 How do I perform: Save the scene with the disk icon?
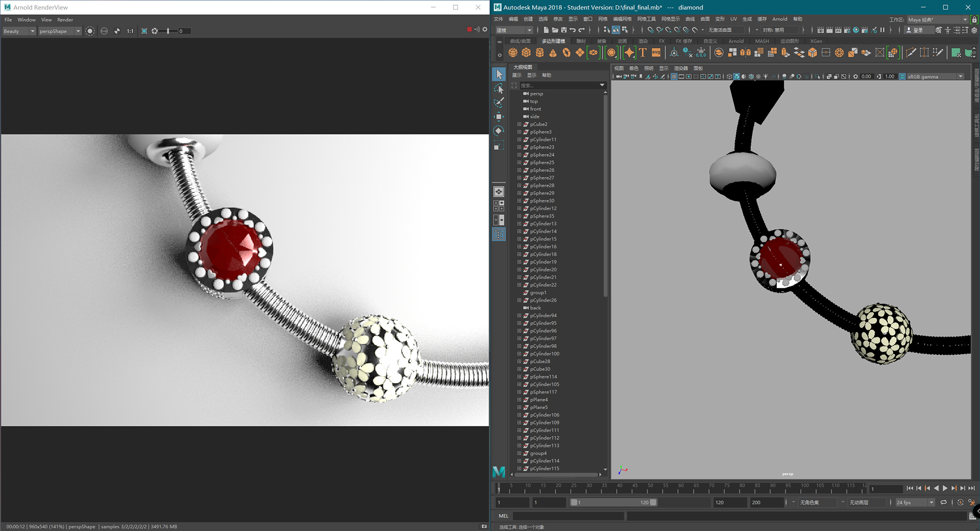[x=563, y=30]
